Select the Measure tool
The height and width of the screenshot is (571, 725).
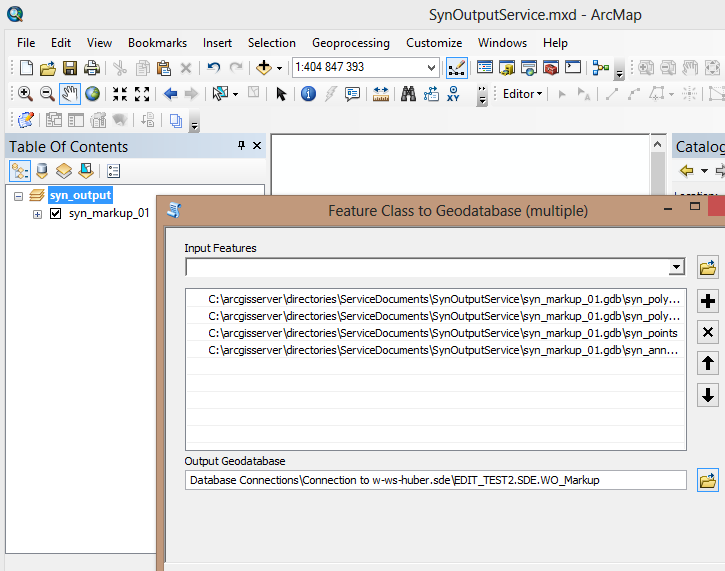381,94
